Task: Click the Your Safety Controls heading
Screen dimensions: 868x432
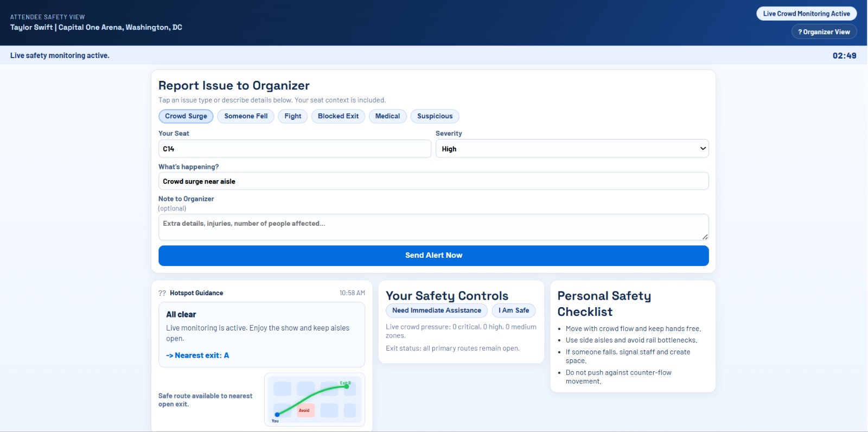Action: [447, 296]
